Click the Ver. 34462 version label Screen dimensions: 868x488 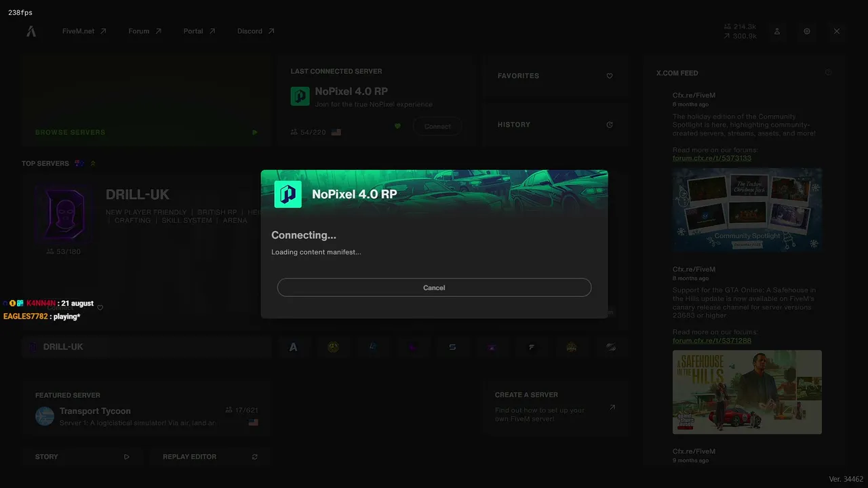pyautogui.click(x=846, y=479)
